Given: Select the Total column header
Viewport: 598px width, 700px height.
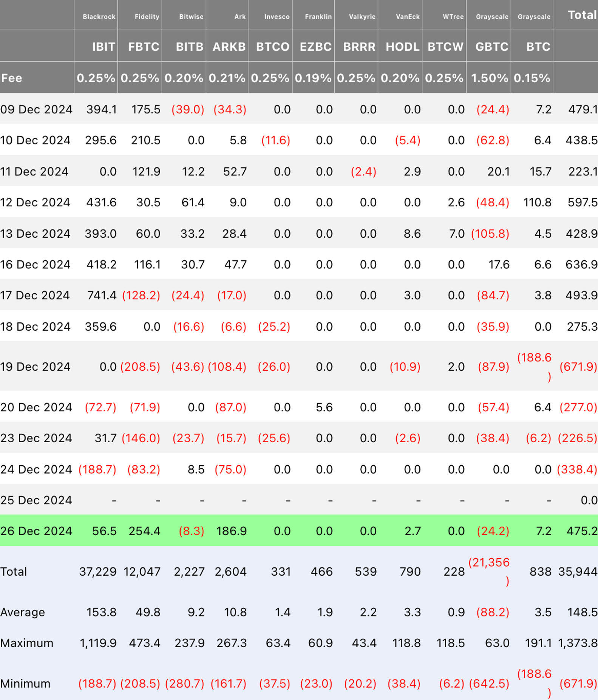Looking at the screenshot, I should pyautogui.click(x=582, y=15).
